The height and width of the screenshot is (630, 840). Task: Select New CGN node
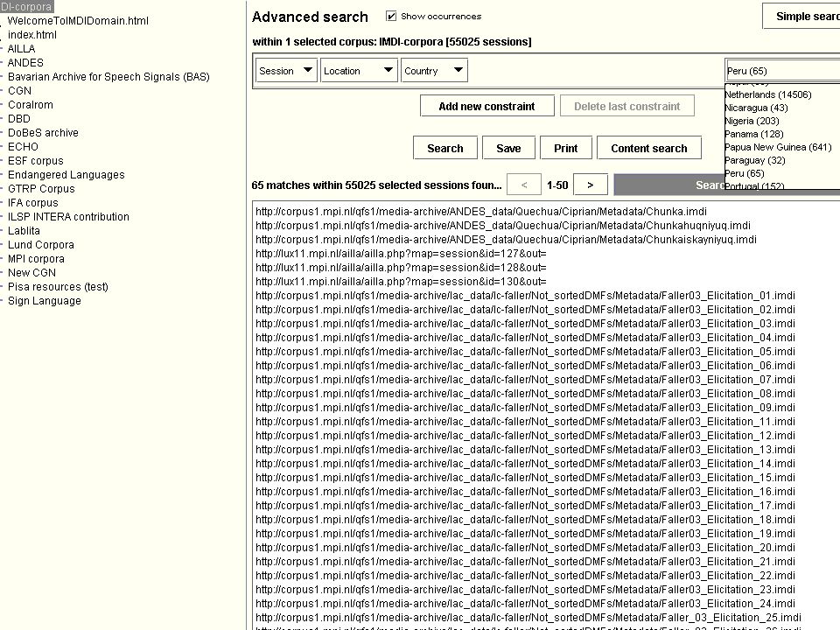click(31, 272)
